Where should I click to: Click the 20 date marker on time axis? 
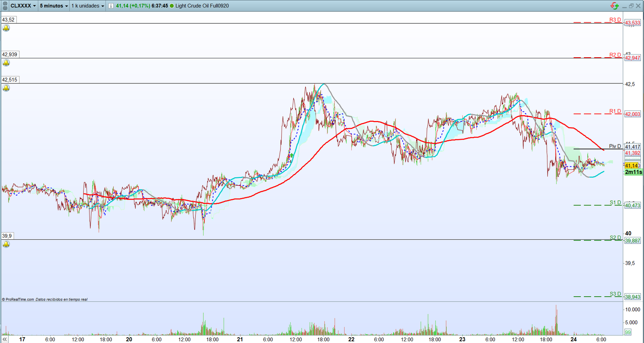pyautogui.click(x=129, y=339)
